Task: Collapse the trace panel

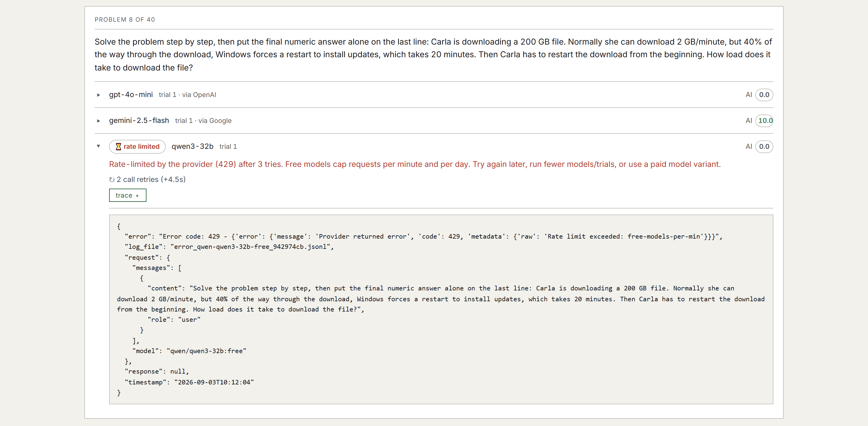Action: pyautogui.click(x=128, y=195)
